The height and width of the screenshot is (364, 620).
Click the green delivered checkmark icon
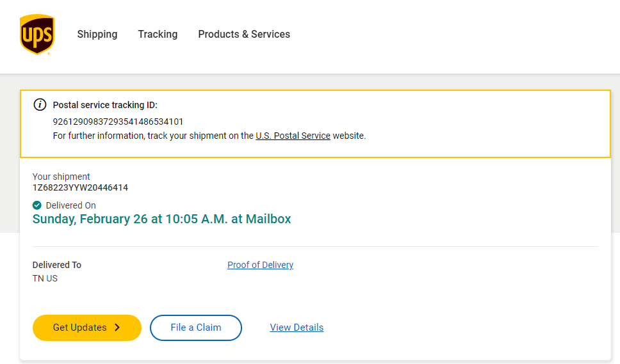coord(37,205)
